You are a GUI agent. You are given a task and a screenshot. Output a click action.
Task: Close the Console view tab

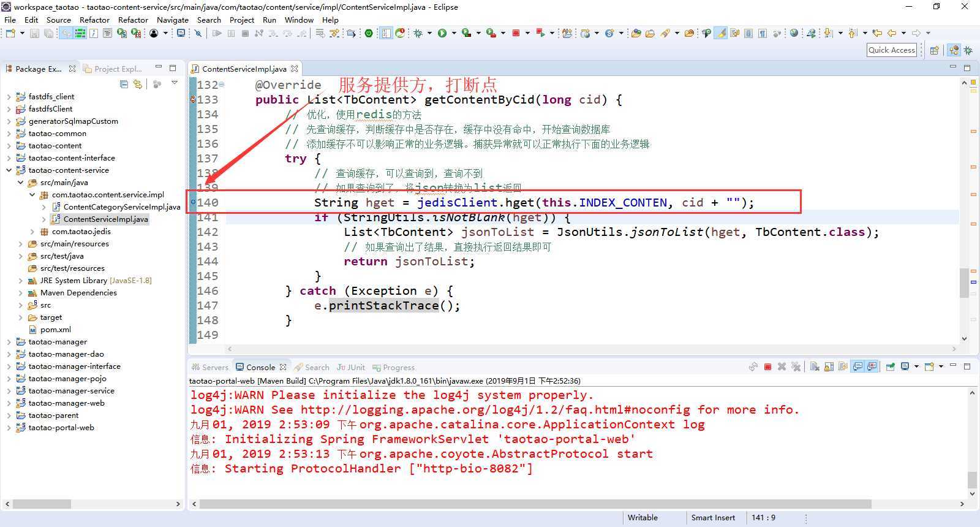[x=283, y=367]
